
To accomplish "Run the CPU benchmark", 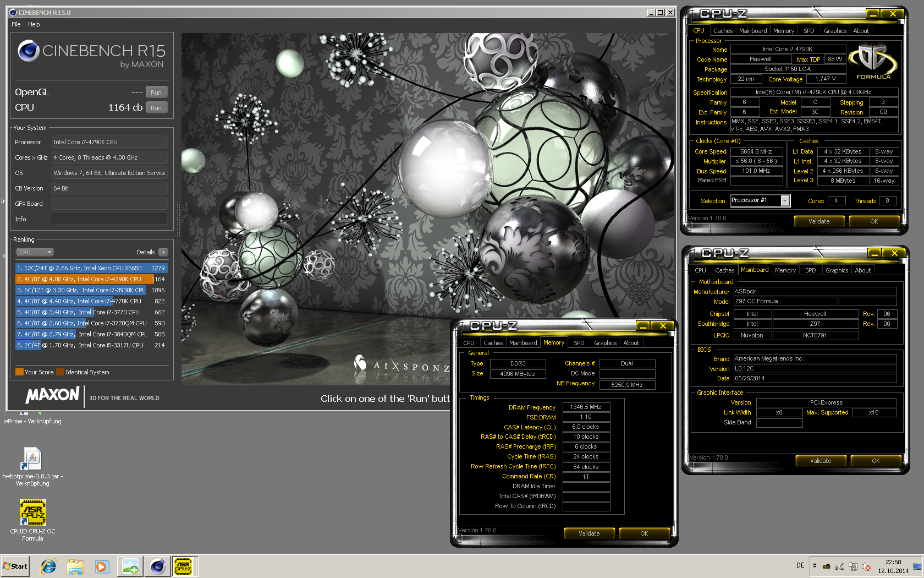I will [x=156, y=108].
